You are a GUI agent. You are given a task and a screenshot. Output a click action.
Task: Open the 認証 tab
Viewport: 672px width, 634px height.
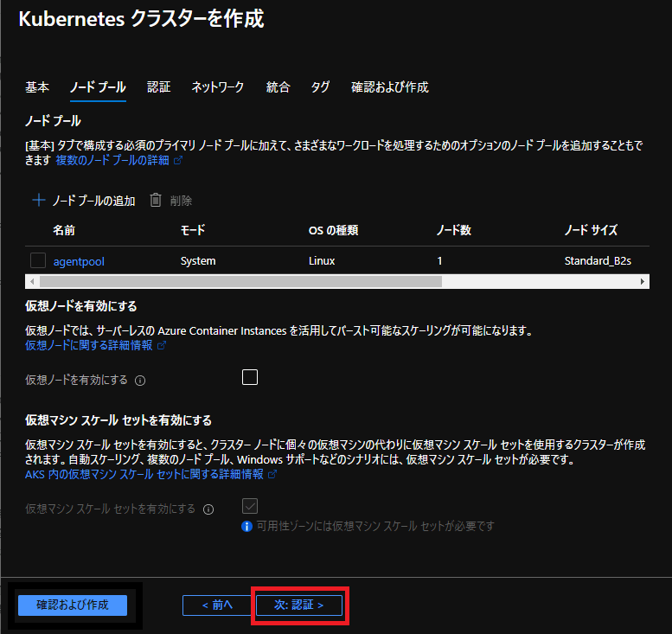coord(158,87)
